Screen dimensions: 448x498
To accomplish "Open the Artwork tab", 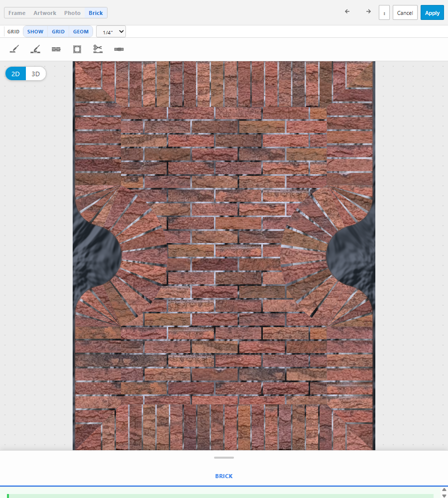I will [45, 13].
